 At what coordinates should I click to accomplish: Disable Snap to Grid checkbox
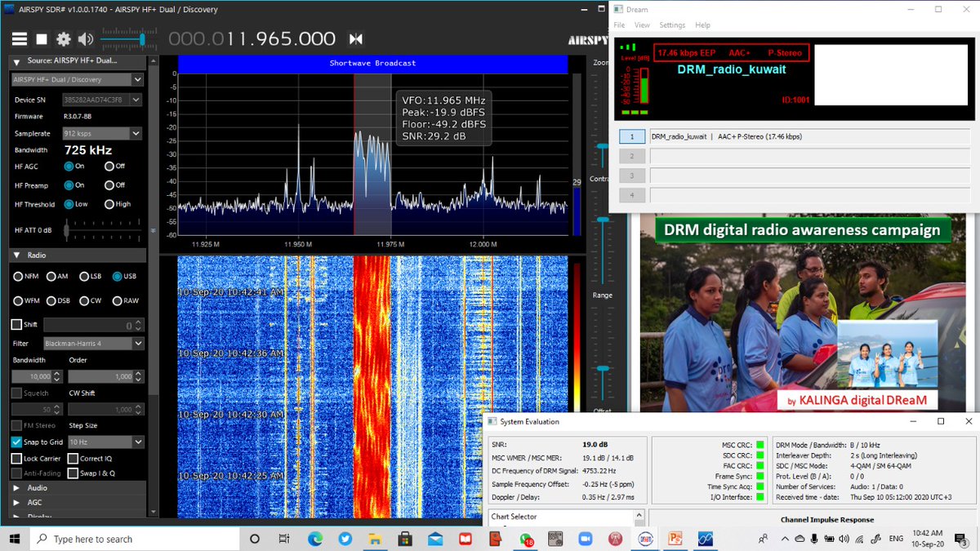click(x=16, y=442)
